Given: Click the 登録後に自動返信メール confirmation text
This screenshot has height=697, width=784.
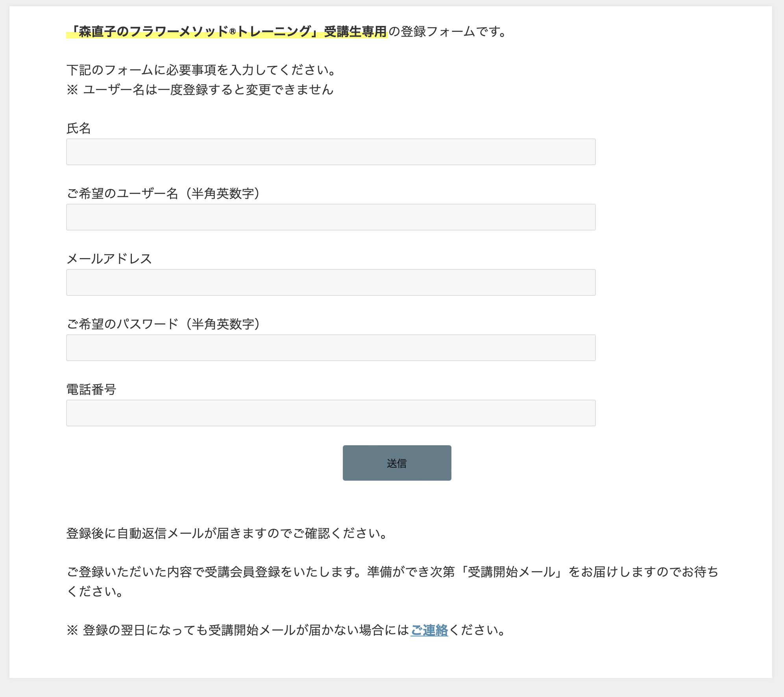Looking at the screenshot, I should coord(227,533).
